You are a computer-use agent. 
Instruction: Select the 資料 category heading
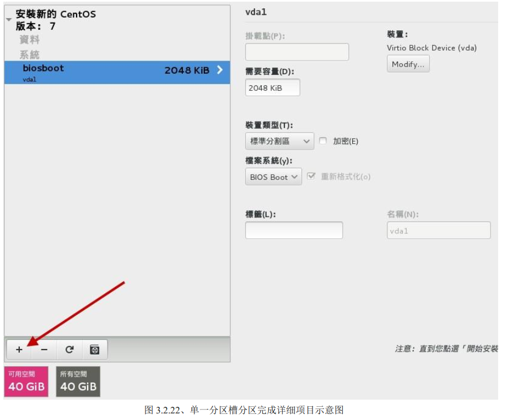(30, 40)
